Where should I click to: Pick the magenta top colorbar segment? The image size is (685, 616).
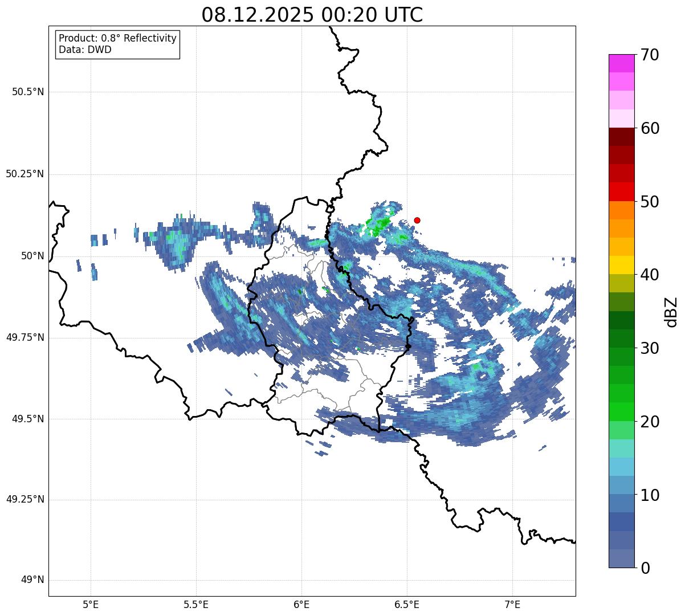click(x=621, y=63)
